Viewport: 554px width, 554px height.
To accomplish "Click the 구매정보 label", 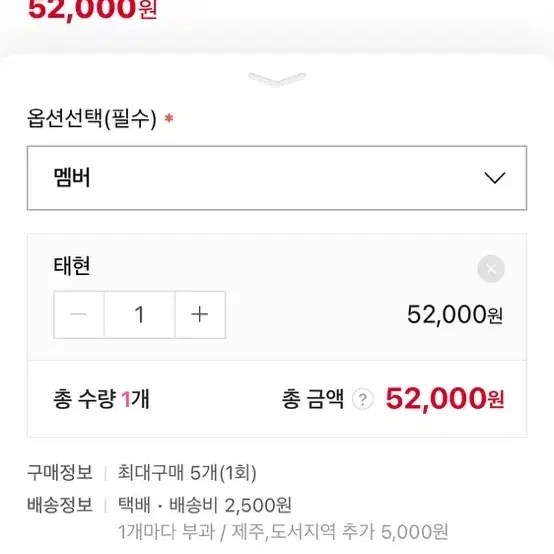I will coord(60,472).
